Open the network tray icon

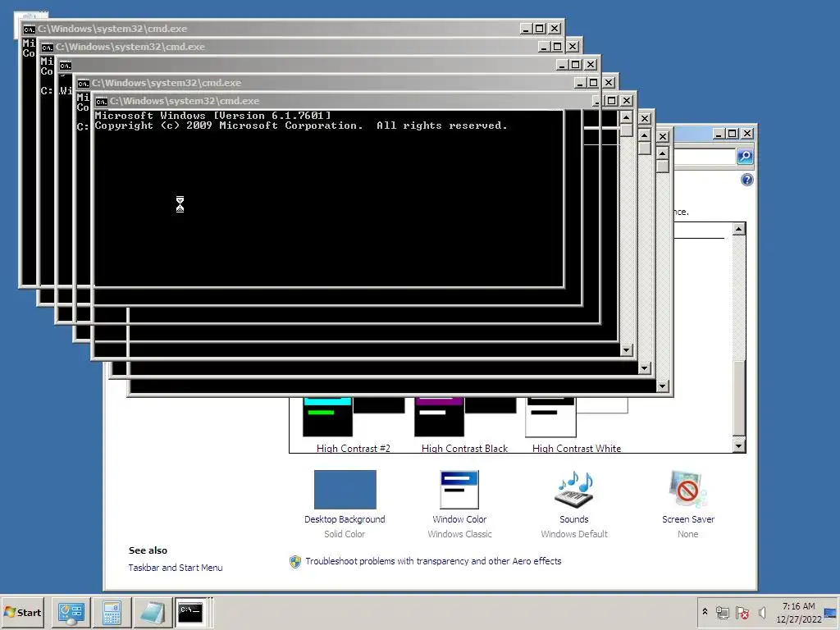tap(722, 612)
